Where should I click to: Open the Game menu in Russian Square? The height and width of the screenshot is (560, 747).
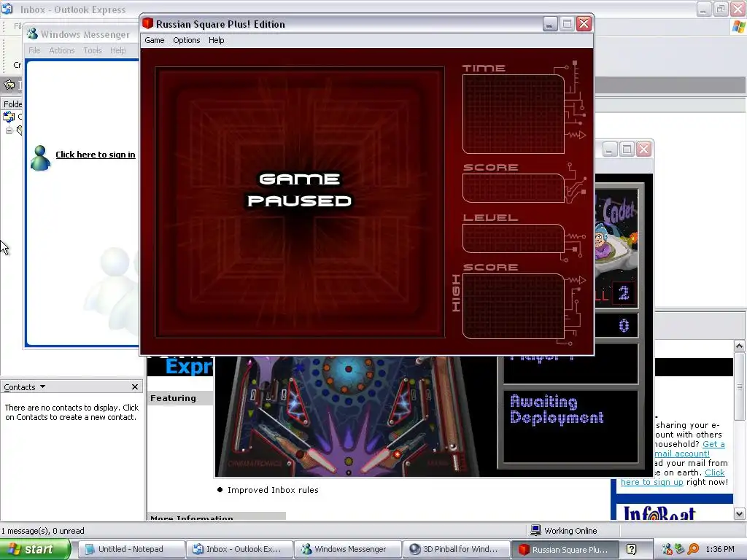155,41
